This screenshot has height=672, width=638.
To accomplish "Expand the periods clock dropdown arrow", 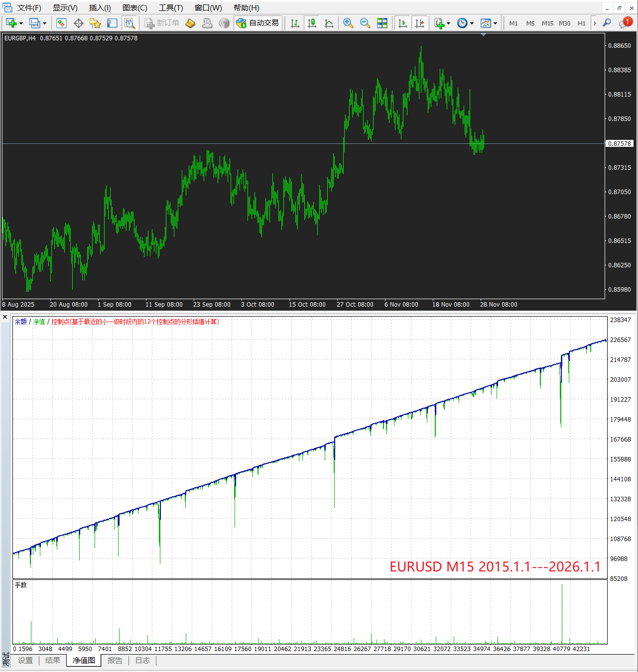I will (x=472, y=23).
